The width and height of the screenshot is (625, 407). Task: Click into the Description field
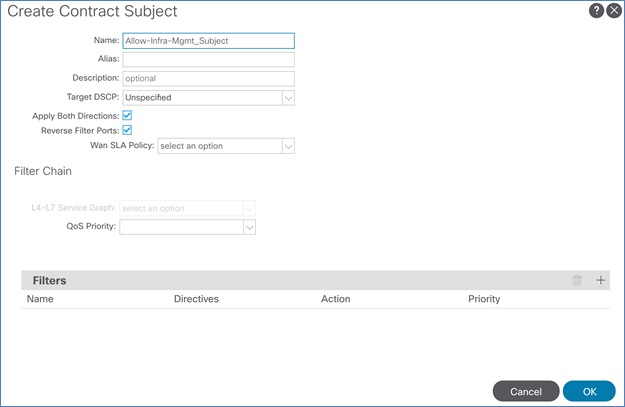coord(207,78)
